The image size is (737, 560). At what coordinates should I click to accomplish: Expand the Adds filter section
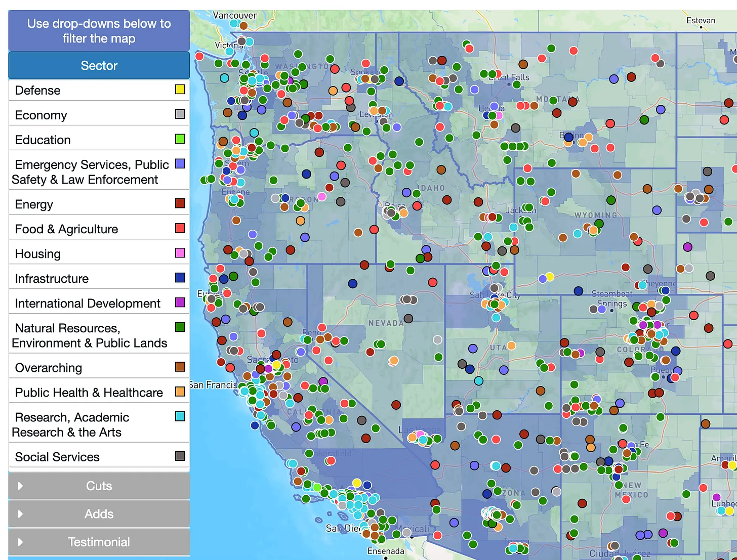pyautogui.click(x=99, y=514)
